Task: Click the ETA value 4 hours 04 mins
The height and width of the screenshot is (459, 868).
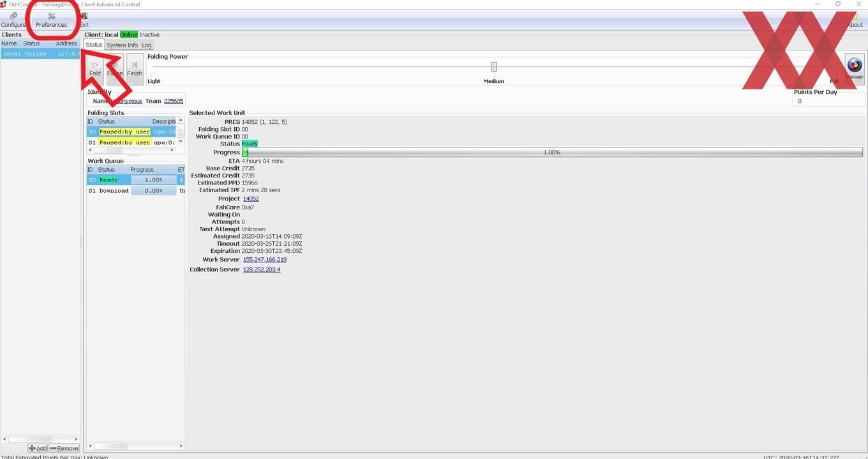Action: pos(262,161)
